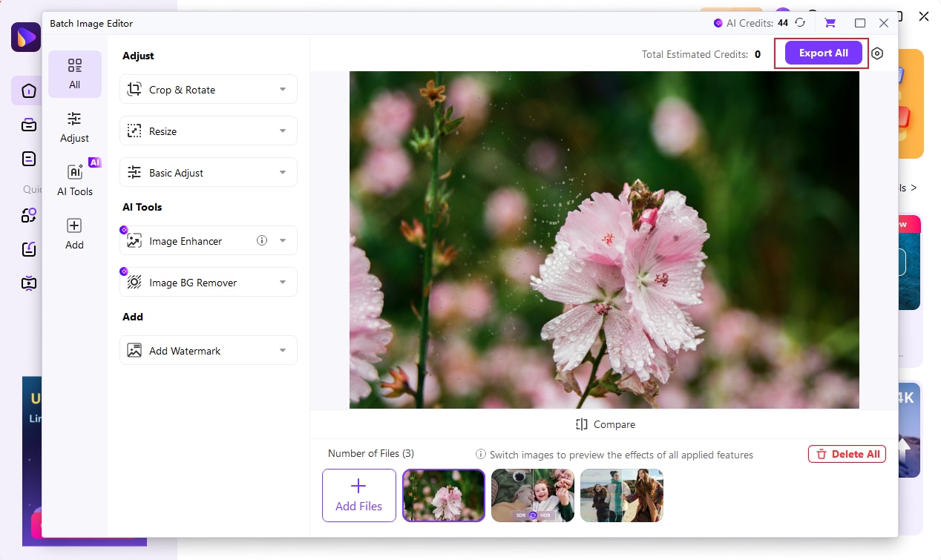941x560 pixels.
Task: Expand the Add Watermark dropdown arrow
Action: click(x=283, y=350)
